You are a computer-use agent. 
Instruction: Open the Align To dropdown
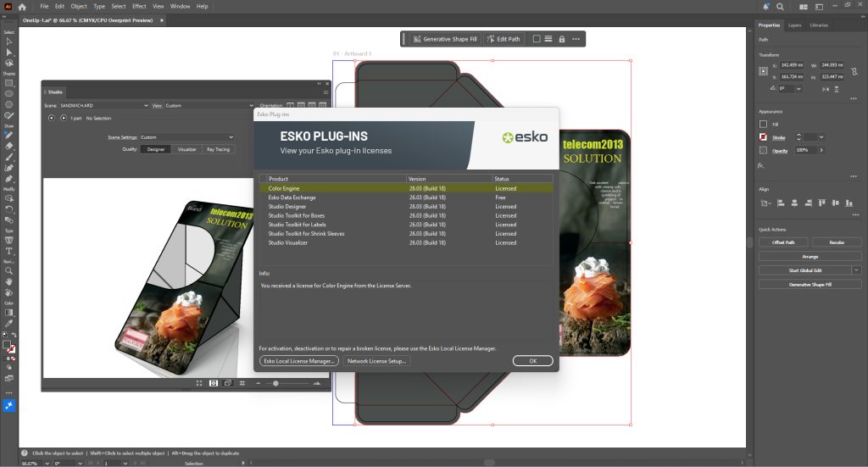766,203
